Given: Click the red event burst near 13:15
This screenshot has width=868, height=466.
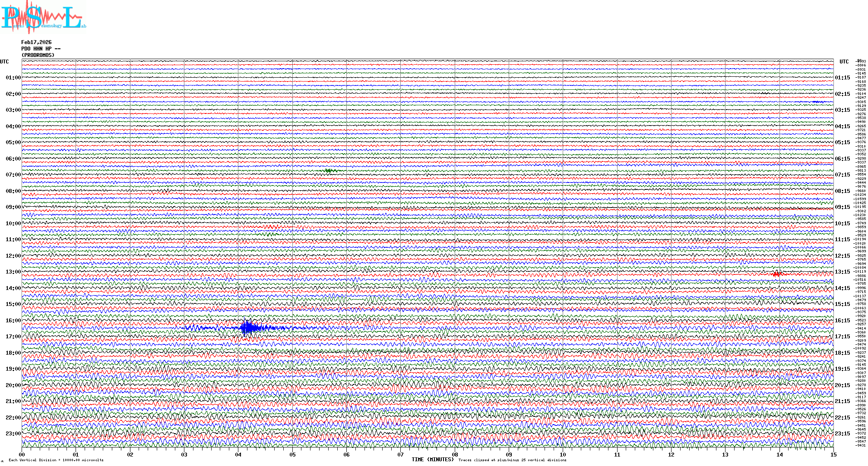Looking at the screenshot, I should [x=777, y=274].
